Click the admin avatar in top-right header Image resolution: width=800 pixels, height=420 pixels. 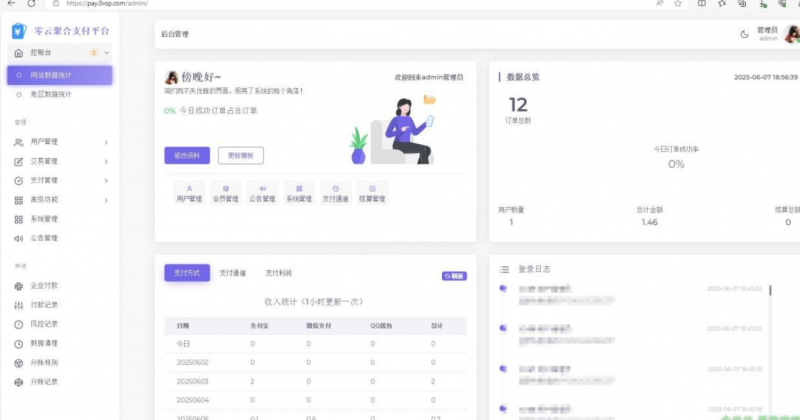click(x=789, y=33)
